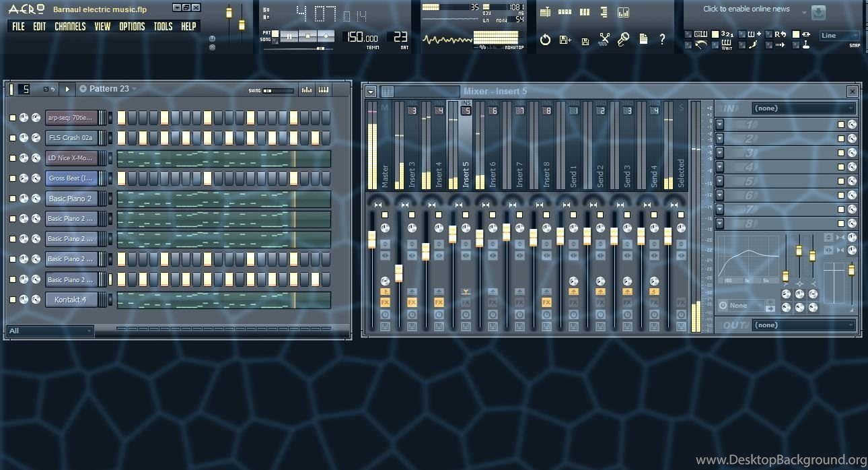
Task: Open the mixer IN (none) dropdown
Action: pyautogui.click(x=803, y=108)
